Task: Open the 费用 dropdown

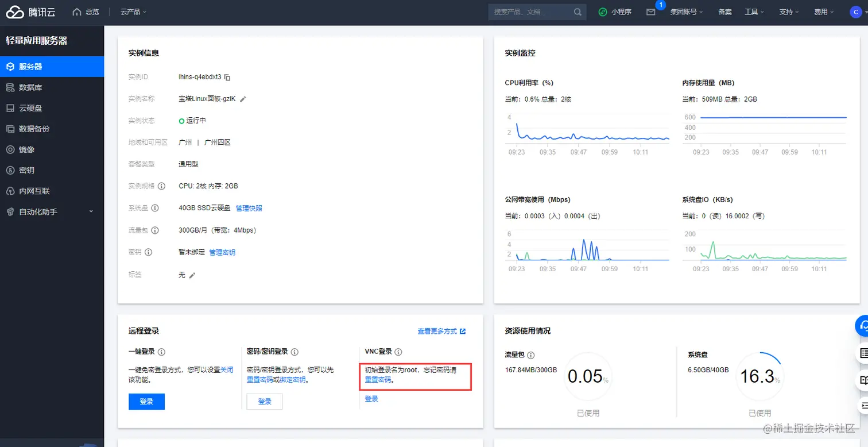Action: pyautogui.click(x=824, y=11)
